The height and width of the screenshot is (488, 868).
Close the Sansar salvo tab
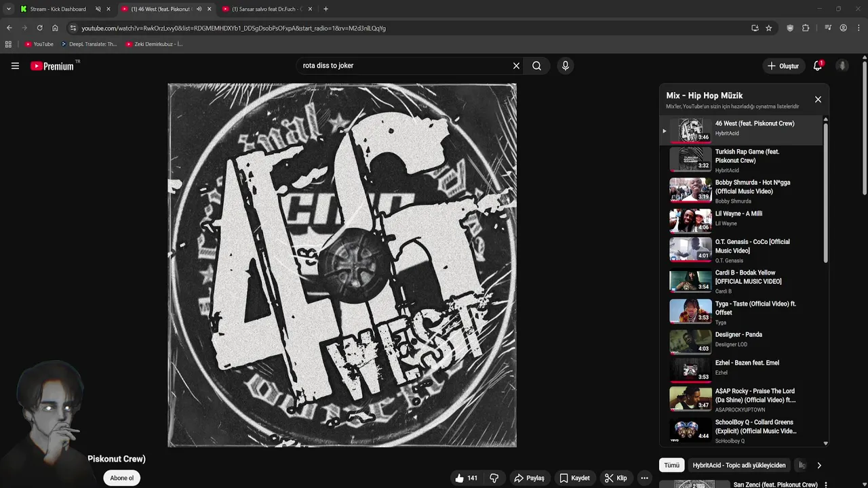[310, 9]
